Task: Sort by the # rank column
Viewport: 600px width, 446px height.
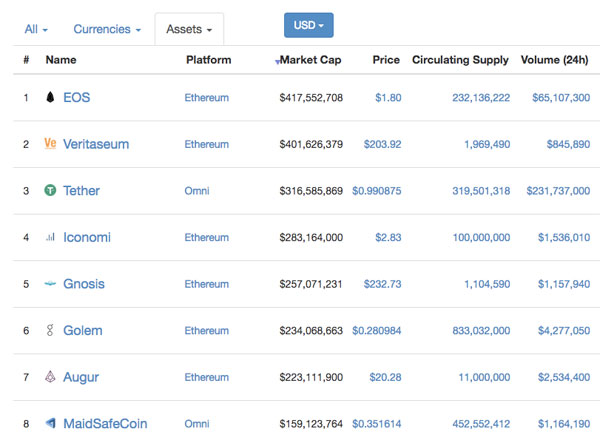Action: click(x=26, y=60)
